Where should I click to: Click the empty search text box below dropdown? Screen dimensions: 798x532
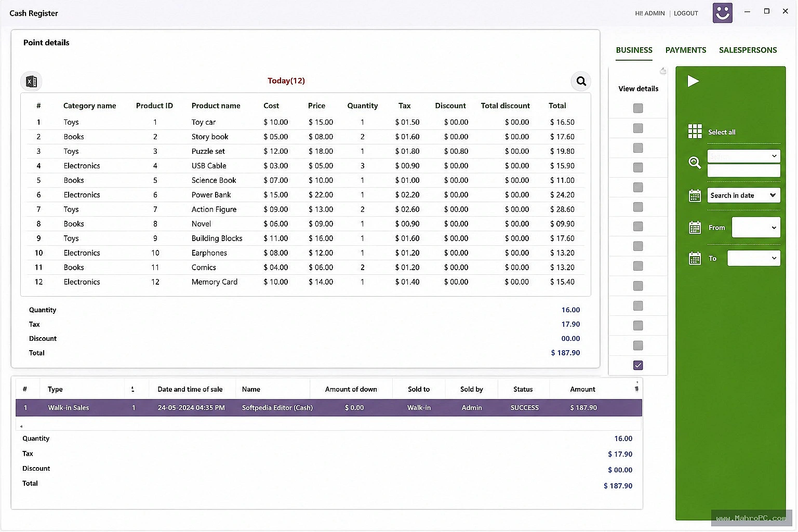tap(743, 170)
